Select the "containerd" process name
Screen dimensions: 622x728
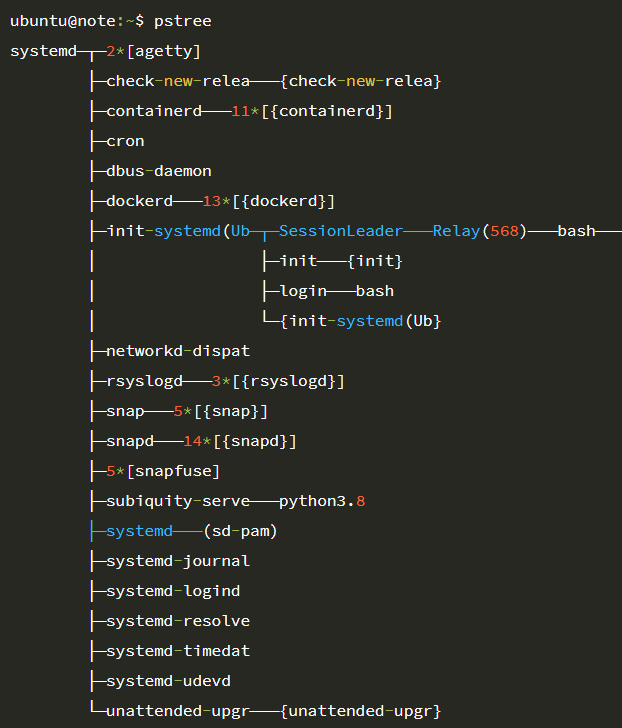[x=154, y=111]
